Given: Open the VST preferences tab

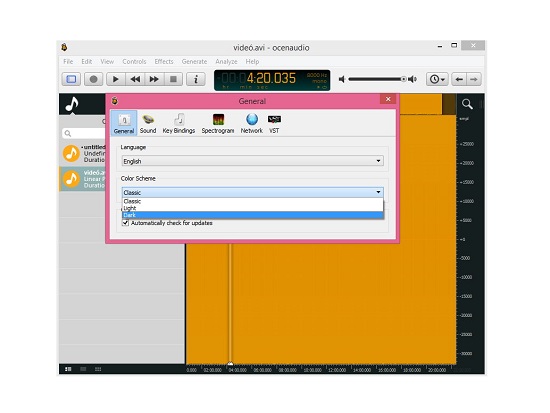Looking at the screenshot, I should (x=274, y=123).
